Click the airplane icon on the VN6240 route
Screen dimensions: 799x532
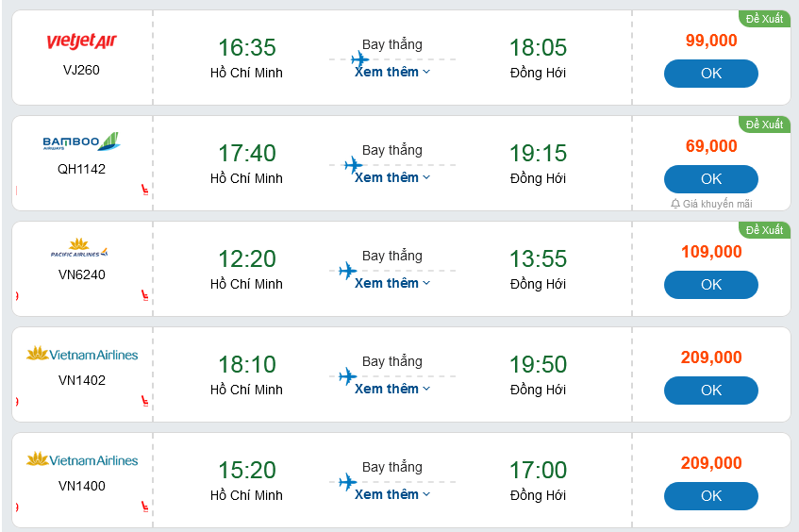point(348,272)
